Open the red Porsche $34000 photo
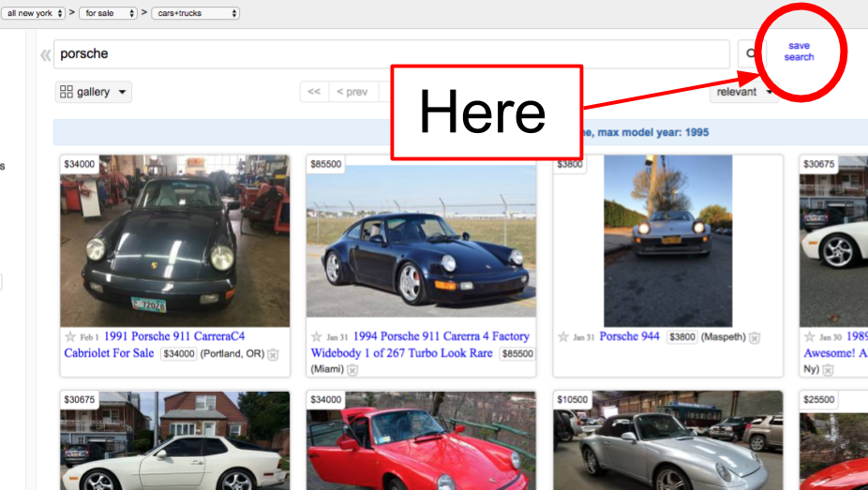This screenshot has height=490, width=868. tap(421, 440)
